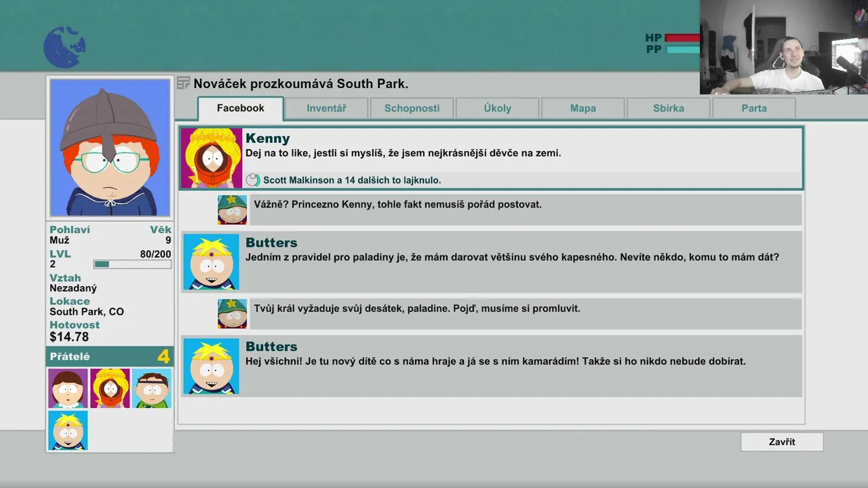Screen dimensions: 868x488
Task: Click the LVL experience progress bar
Action: [x=132, y=264]
